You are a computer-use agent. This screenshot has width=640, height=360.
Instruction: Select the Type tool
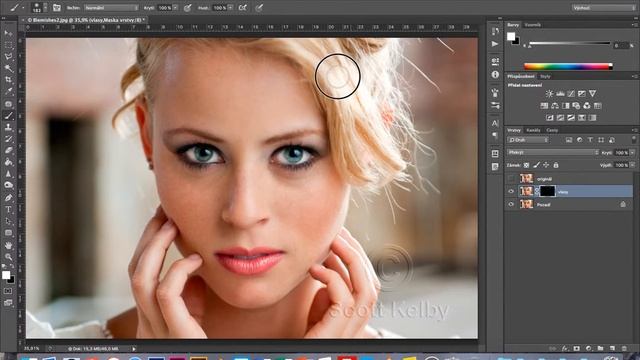tap(8, 210)
